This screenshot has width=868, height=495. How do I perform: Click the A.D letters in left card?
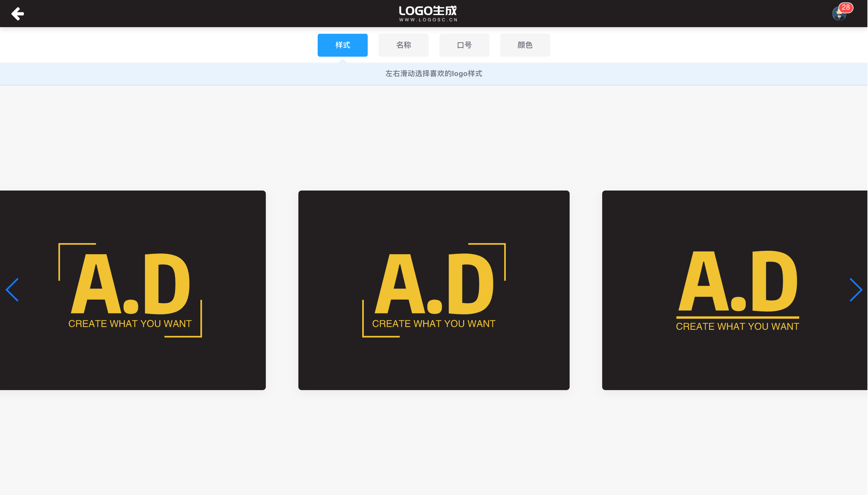click(x=130, y=284)
